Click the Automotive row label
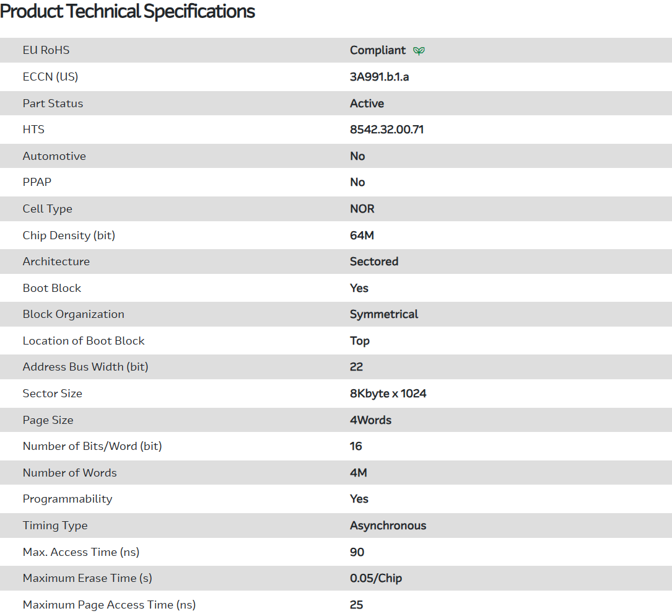Image resolution: width=672 pixels, height=616 pixels. (55, 156)
